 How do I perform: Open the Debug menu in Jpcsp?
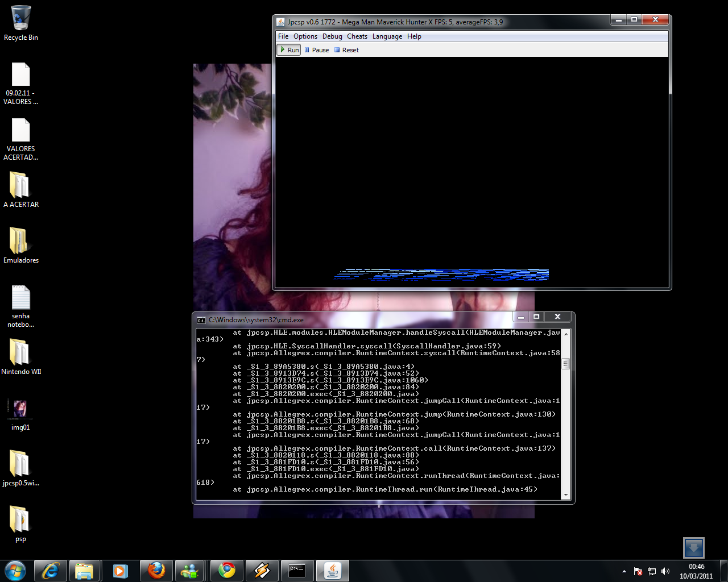tap(332, 36)
